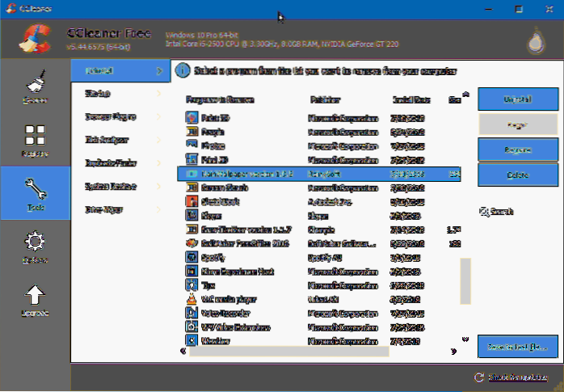Open the Startup section

point(120,94)
